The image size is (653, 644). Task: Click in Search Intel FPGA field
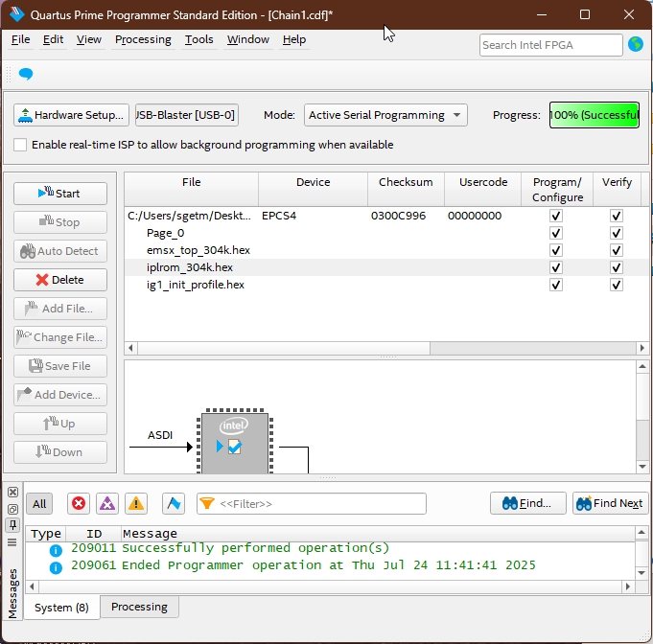click(550, 45)
